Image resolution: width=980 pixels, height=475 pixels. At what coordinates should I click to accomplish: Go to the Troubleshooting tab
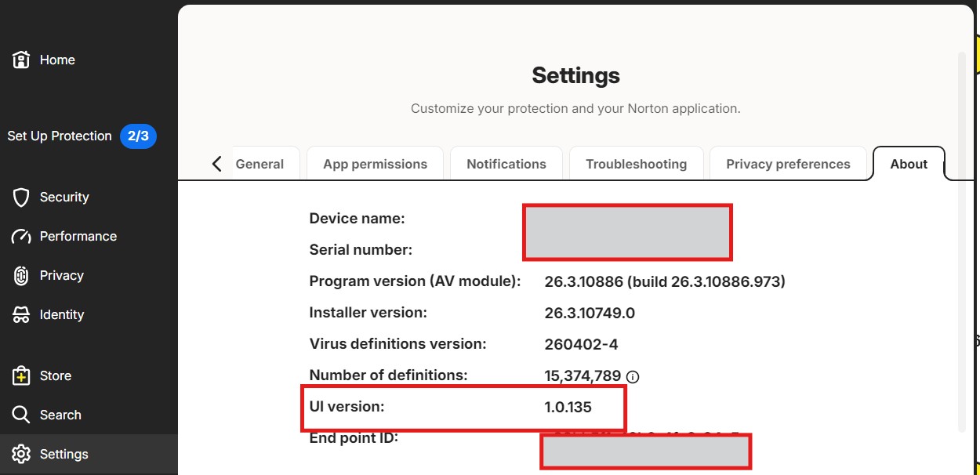(x=636, y=164)
